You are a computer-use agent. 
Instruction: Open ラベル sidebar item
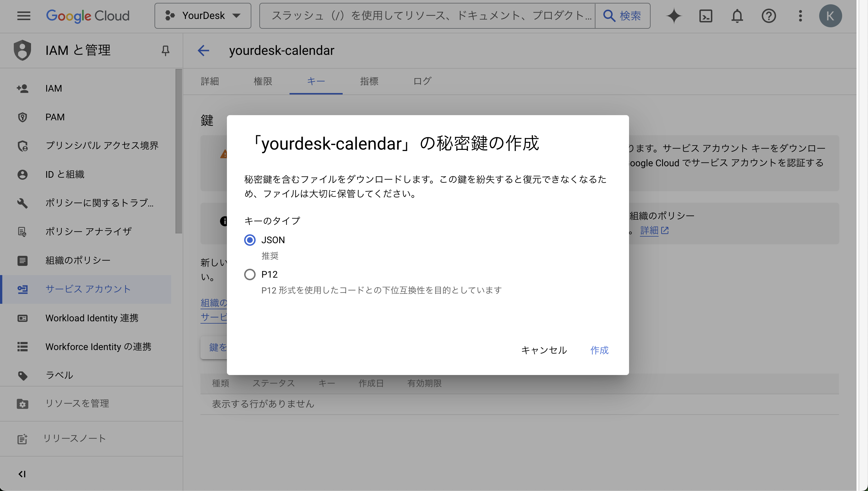click(86, 375)
